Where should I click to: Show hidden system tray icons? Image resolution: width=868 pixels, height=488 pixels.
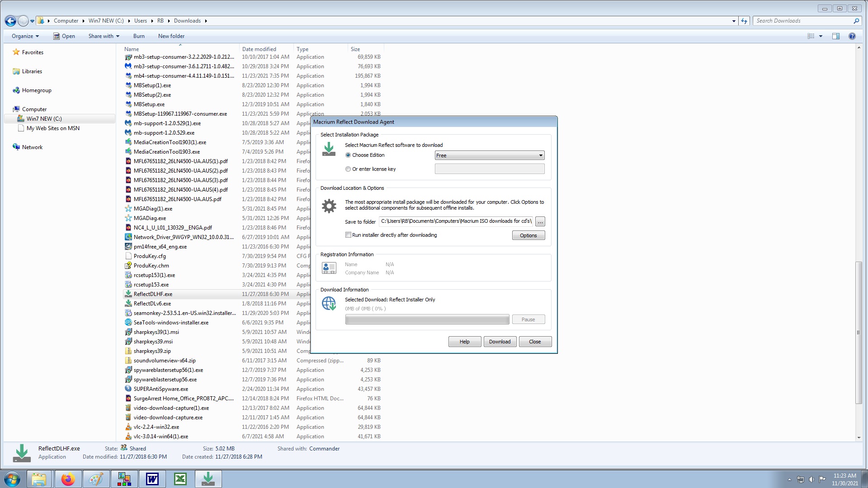coord(789,479)
